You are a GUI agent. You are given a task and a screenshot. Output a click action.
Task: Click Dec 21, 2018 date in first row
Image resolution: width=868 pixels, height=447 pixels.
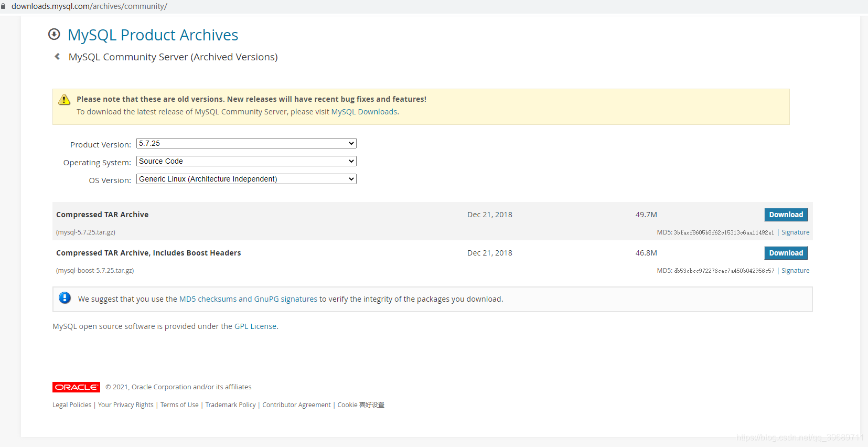click(490, 215)
